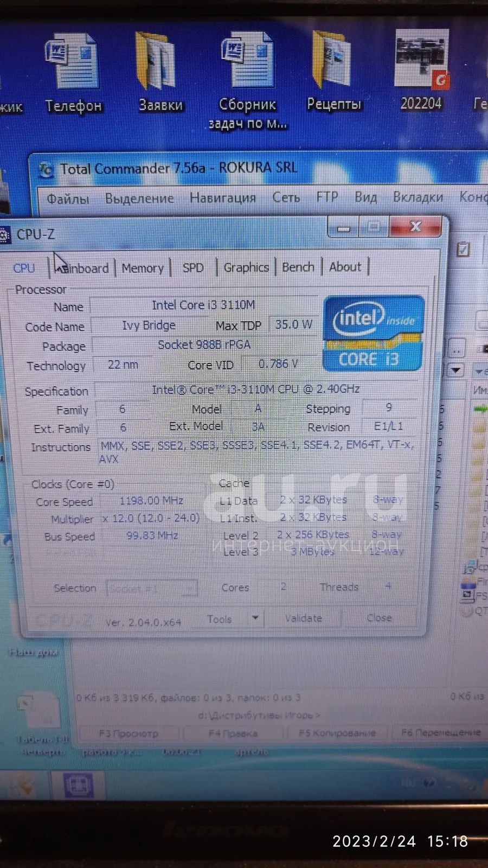
Task: Click the Core VID value '0.786 V'
Action: point(279,363)
